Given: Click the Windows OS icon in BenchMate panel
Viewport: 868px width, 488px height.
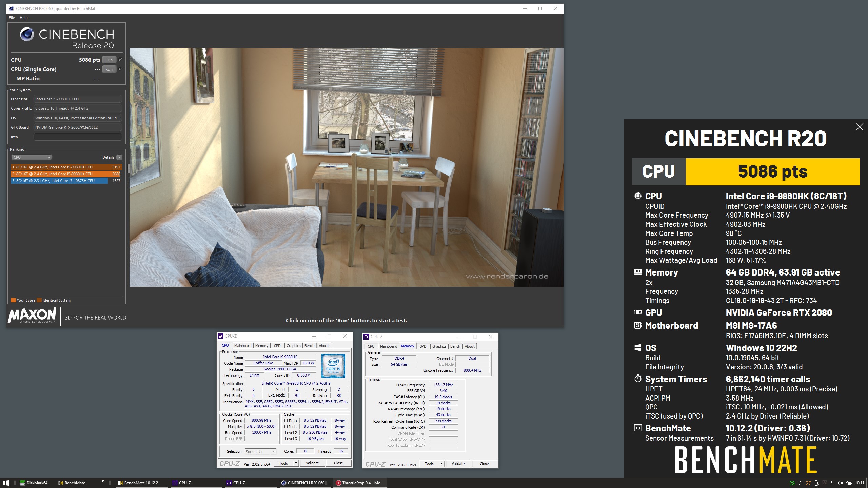Looking at the screenshot, I should (x=638, y=348).
